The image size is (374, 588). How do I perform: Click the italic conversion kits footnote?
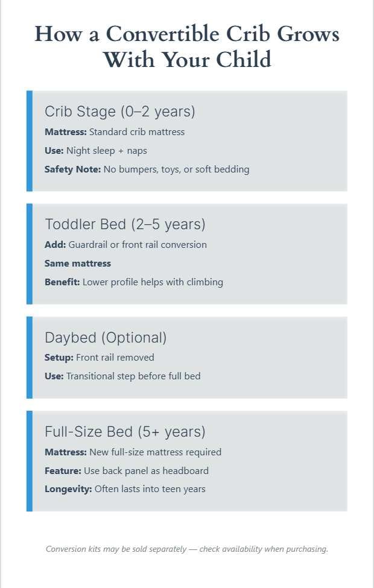pos(187,549)
